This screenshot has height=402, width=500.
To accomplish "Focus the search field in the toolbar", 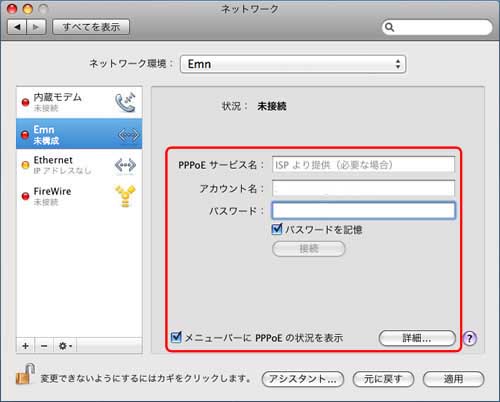I will pos(437,27).
